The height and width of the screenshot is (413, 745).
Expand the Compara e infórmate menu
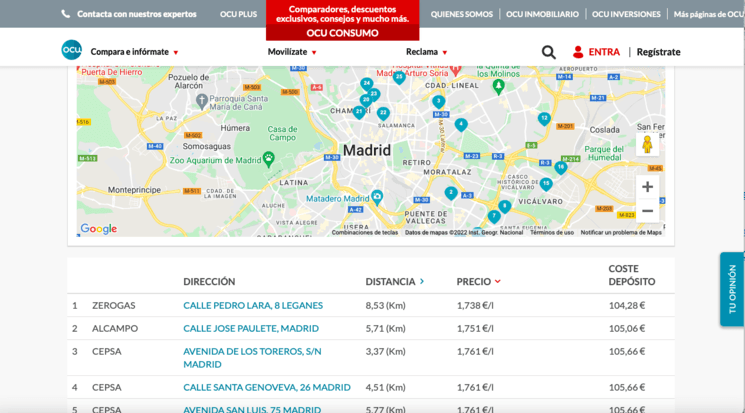tap(134, 52)
